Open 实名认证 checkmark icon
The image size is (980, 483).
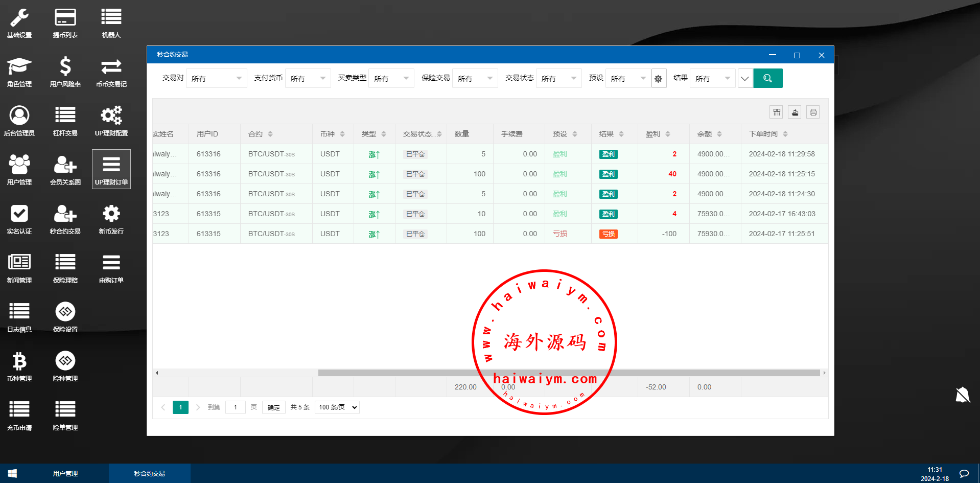pos(19,214)
